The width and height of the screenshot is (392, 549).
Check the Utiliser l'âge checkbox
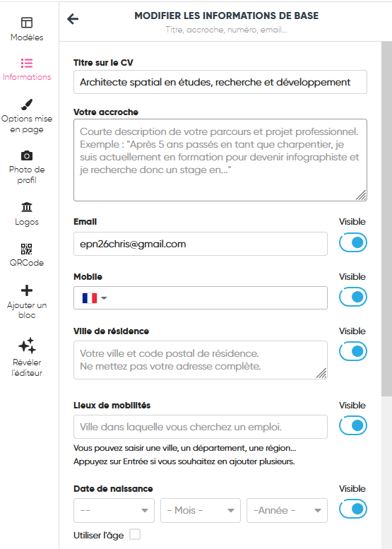click(x=135, y=534)
